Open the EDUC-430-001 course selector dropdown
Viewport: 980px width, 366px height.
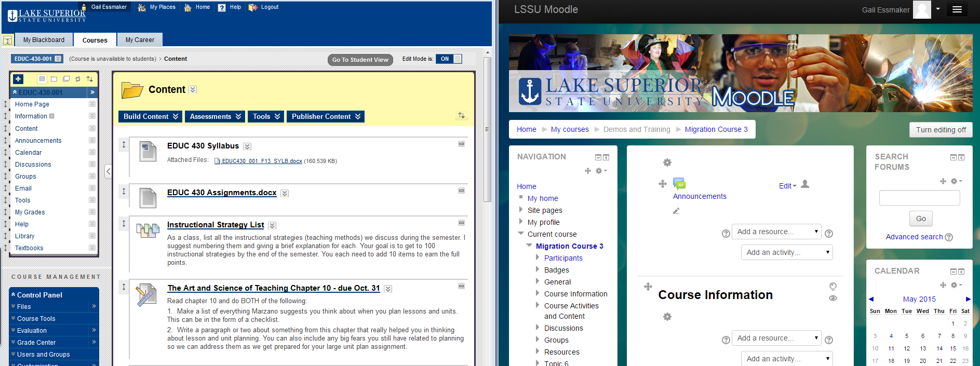(58, 59)
